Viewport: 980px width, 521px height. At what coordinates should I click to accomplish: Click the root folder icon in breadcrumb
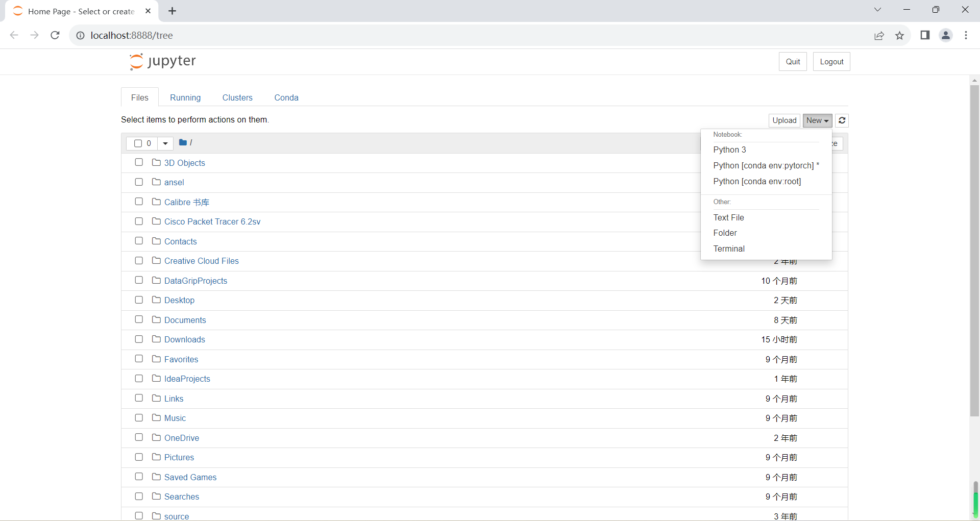pyautogui.click(x=183, y=142)
